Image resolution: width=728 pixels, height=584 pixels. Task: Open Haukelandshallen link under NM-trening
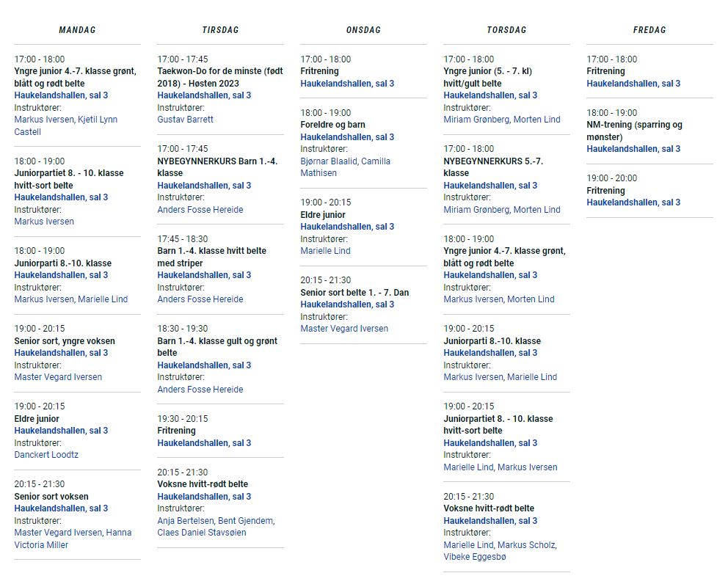[633, 148]
